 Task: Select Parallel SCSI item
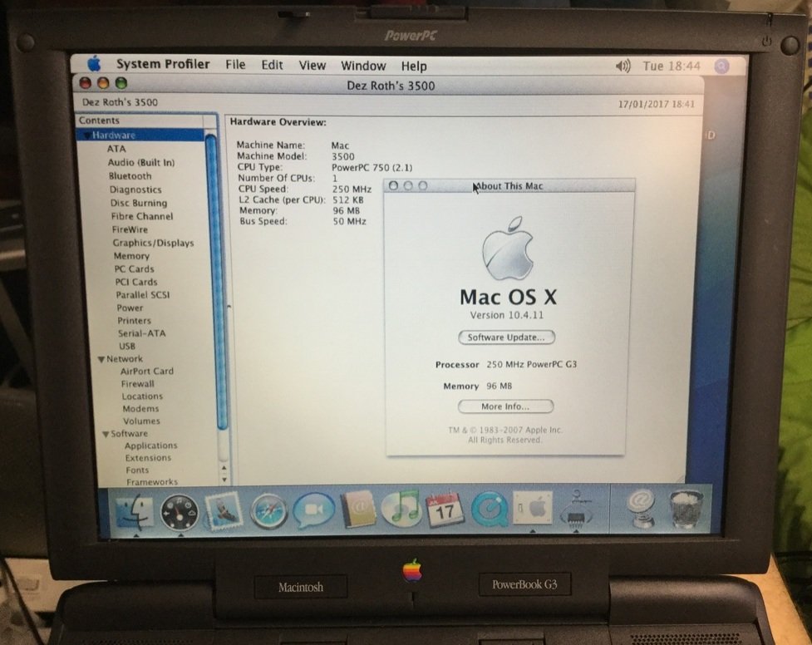143,295
